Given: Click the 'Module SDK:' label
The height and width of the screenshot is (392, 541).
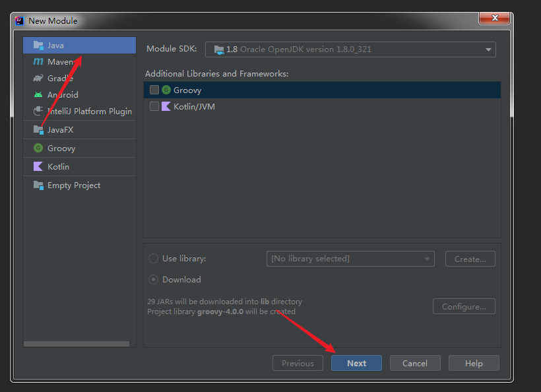Looking at the screenshot, I should coord(172,49).
